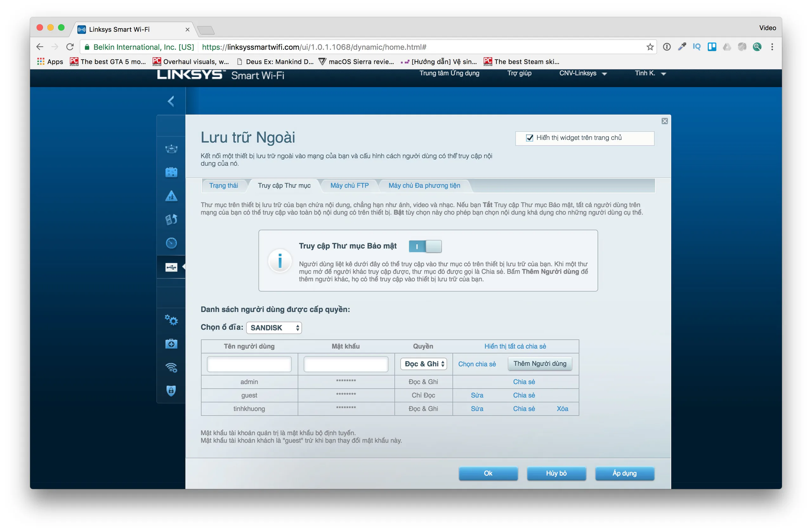Image resolution: width=812 pixels, height=532 pixels.
Task: Uncheck Hiển thị widget trên trang chủ
Action: [529, 138]
